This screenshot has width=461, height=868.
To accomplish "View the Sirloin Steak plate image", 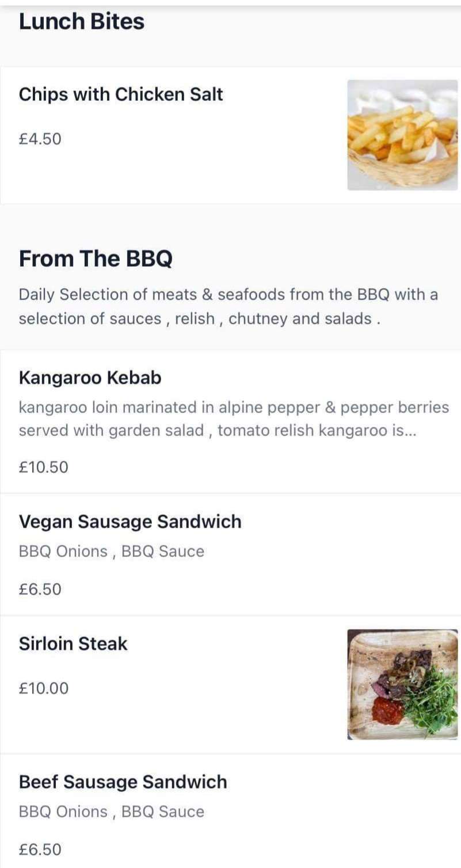I will tap(402, 684).
